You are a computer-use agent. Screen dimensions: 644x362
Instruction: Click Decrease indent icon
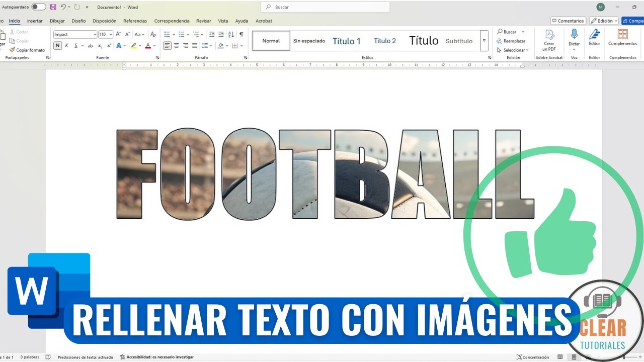pos(212,34)
